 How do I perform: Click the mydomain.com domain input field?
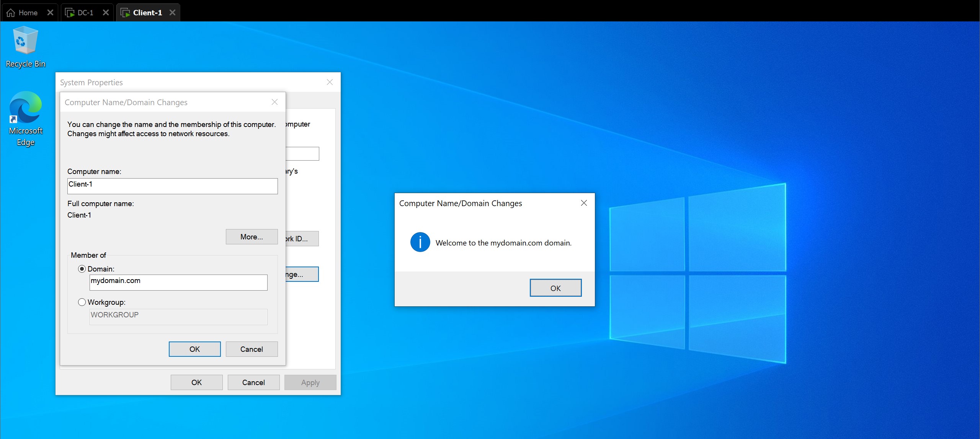pos(178,282)
